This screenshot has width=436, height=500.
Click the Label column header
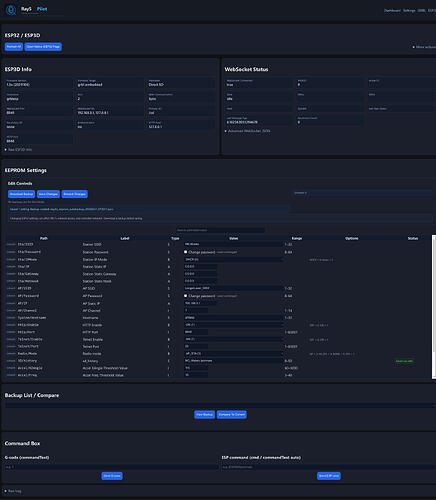pyautogui.click(x=125, y=238)
